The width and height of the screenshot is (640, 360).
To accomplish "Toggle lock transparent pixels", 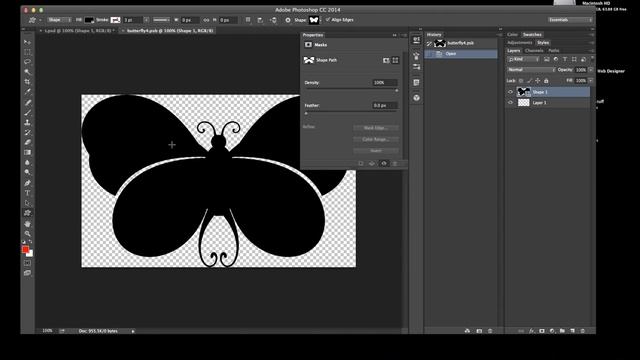I will coord(521,81).
